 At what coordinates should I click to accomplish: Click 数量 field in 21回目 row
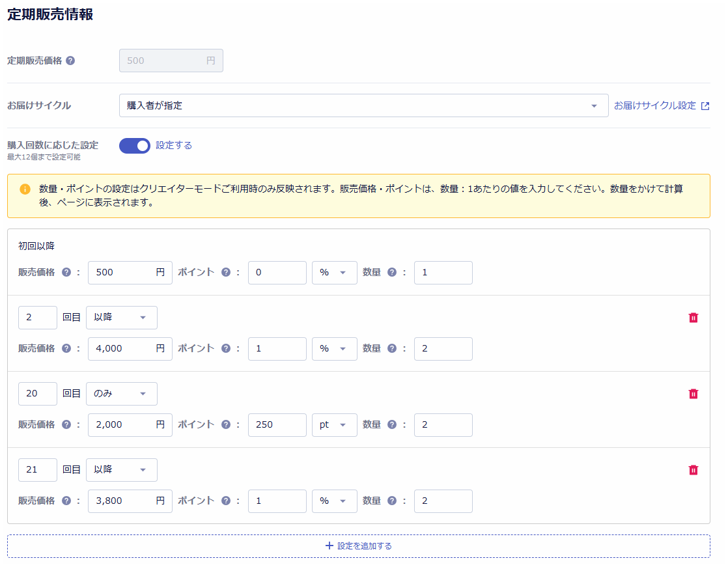pos(443,501)
